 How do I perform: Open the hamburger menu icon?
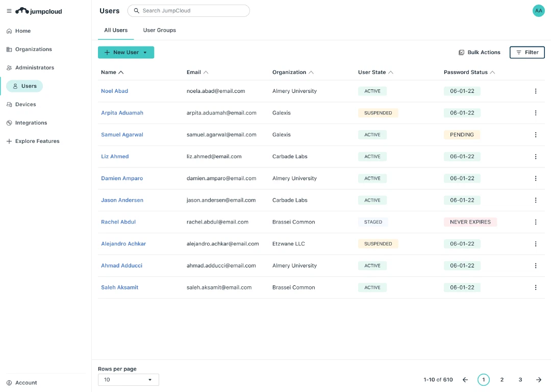9,11
